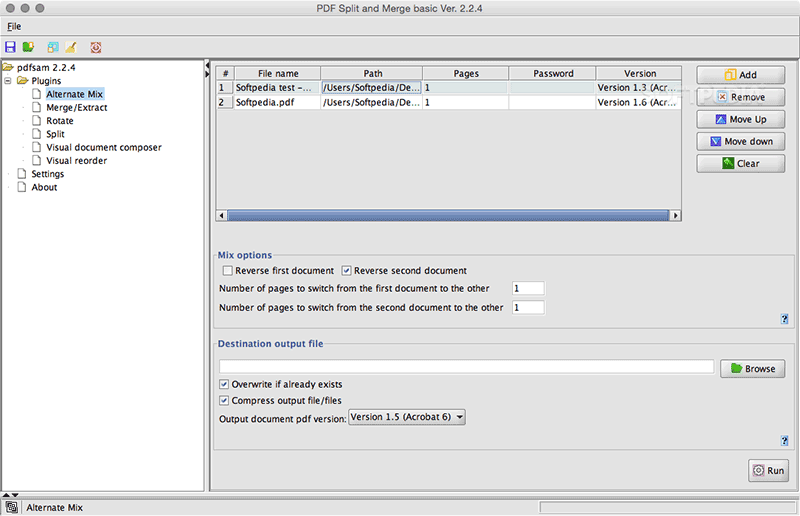Viewport: 800px width, 516px height.
Task: Click first document pages-to-switch field
Action: pyautogui.click(x=528, y=288)
